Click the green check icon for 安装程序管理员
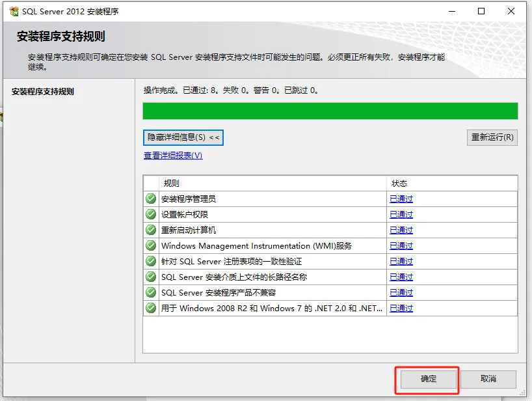The width and height of the screenshot is (532, 401). [151, 199]
